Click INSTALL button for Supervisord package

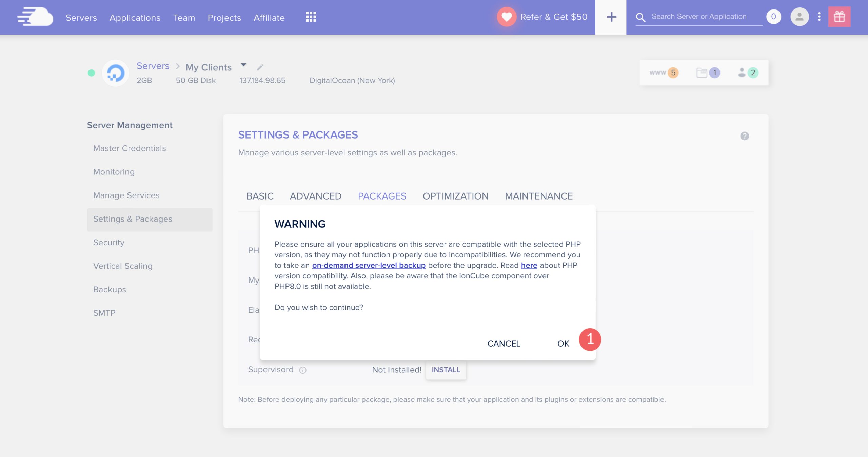pyautogui.click(x=446, y=370)
